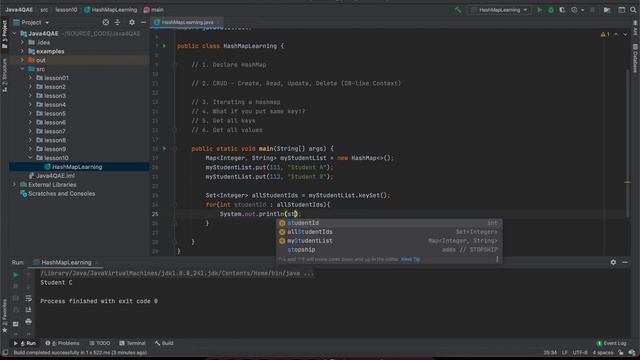Click lesson10 breadcrumb in navigation bar
640x360 pixels.
66,10
